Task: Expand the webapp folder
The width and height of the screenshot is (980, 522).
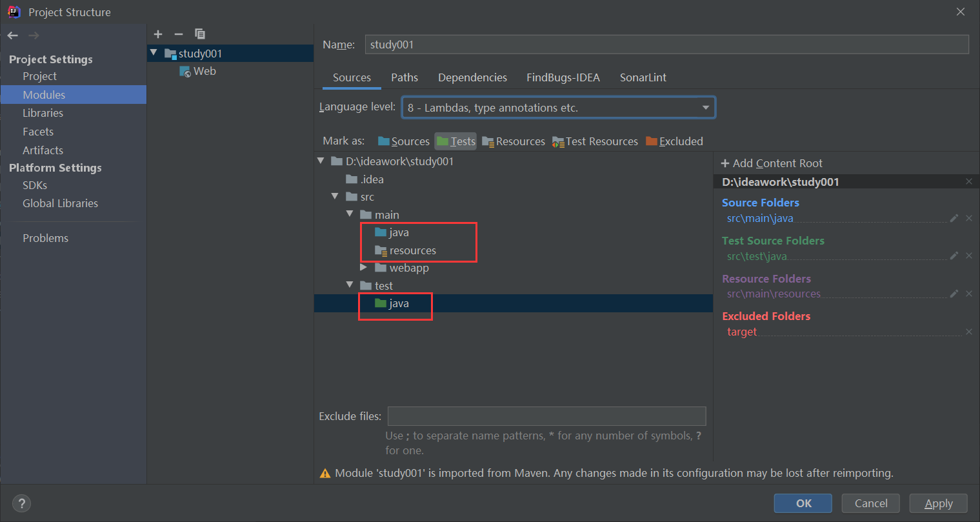Action: click(x=364, y=268)
